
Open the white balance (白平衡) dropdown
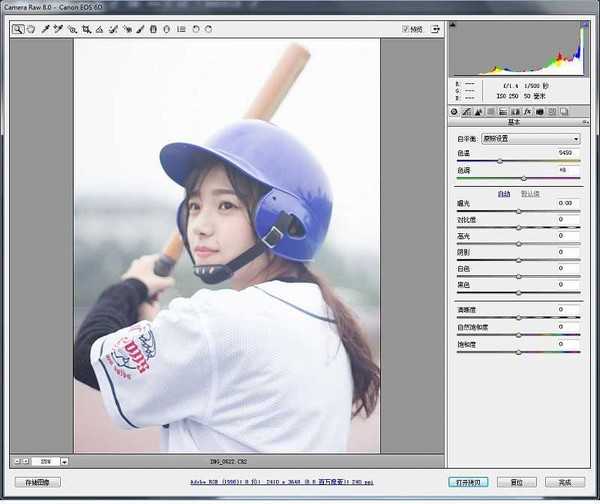click(530, 139)
